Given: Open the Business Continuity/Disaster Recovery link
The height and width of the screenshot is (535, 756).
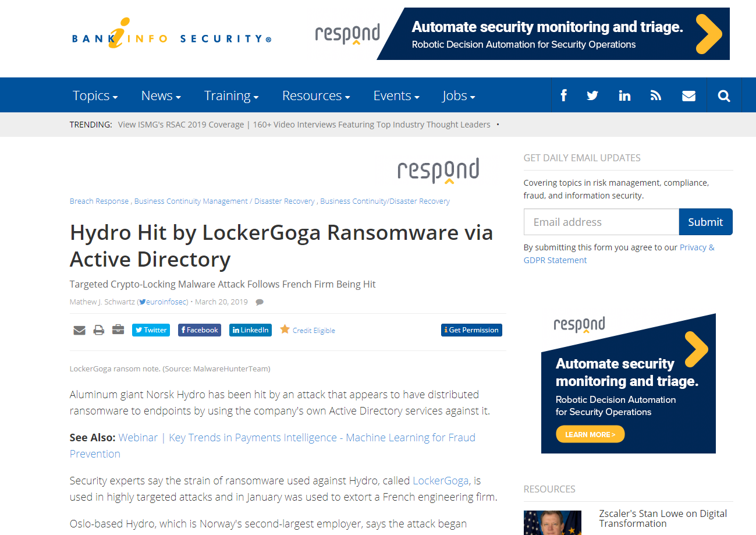Looking at the screenshot, I should pos(385,201).
